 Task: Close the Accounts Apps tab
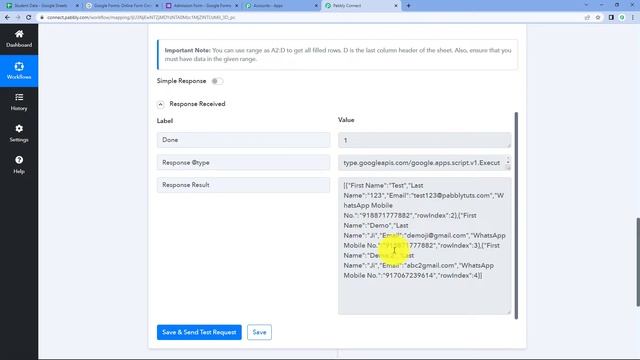coord(316,6)
